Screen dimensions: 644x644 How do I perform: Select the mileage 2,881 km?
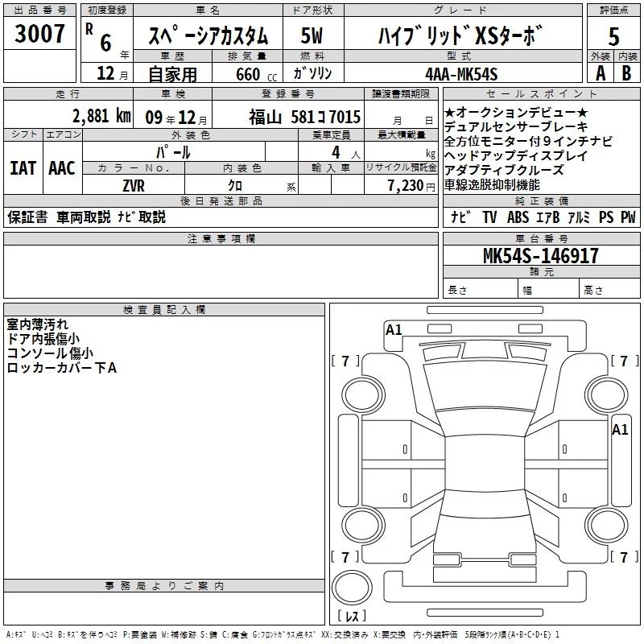pos(102,116)
